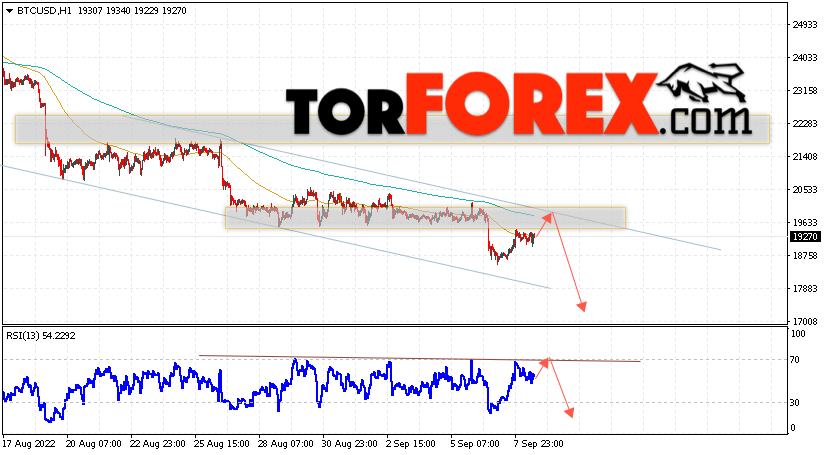Screen dimensions: 828x455
Task: Select price level 17008 on the price axis
Action: (x=805, y=321)
